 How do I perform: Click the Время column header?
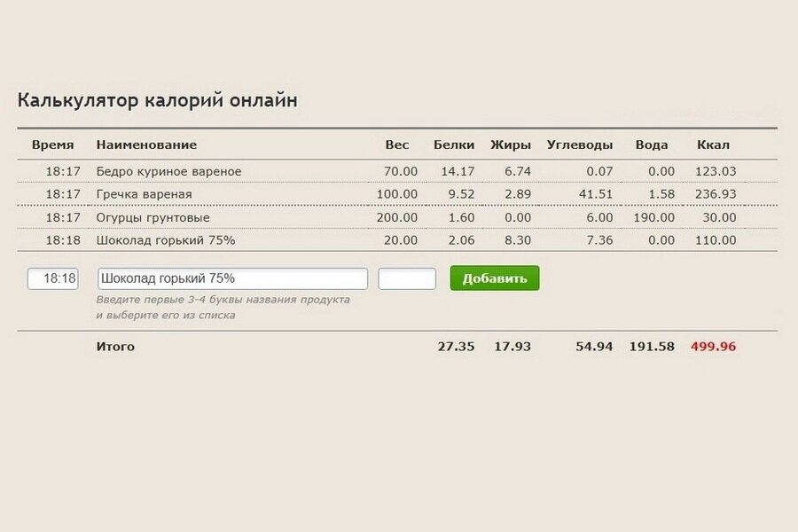click(53, 145)
